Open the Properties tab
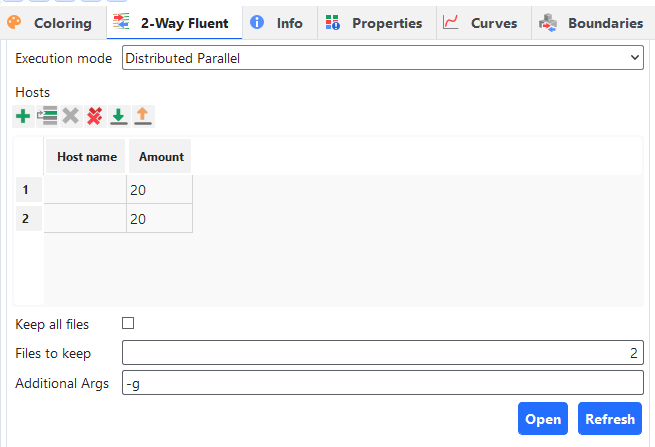The width and height of the screenshot is (655, 447). tap(374, 23)
